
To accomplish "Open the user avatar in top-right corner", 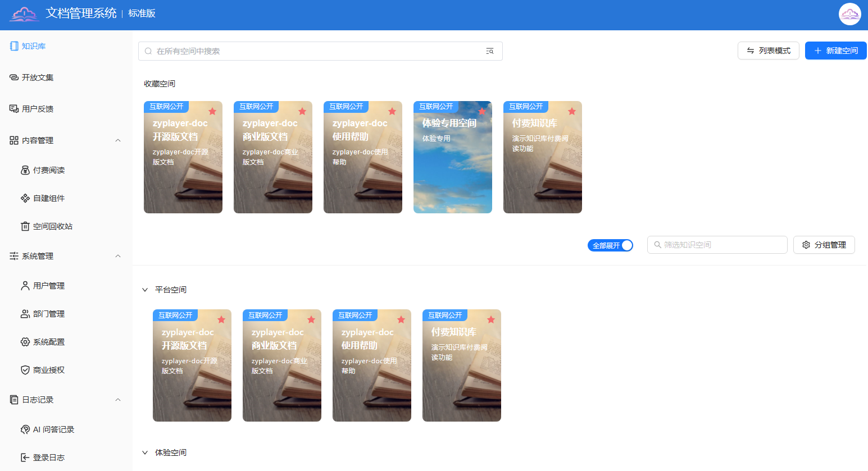I will [849, 15].
